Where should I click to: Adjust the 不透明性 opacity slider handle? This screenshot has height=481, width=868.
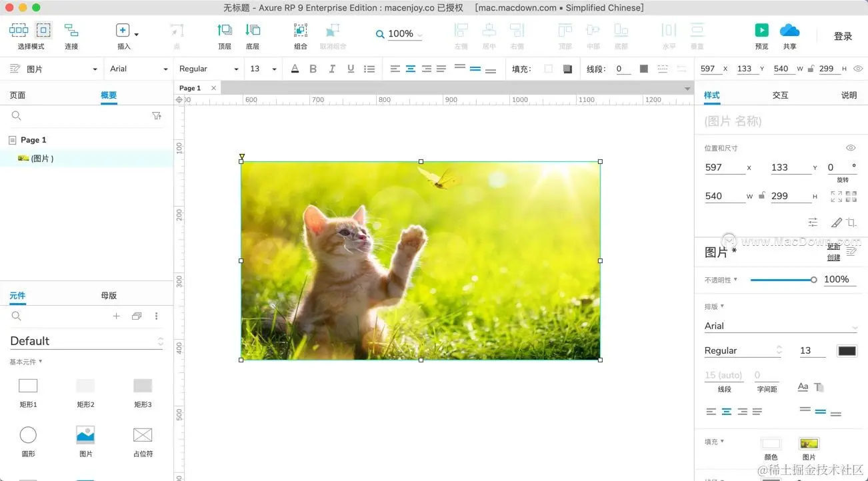(813, 280)
